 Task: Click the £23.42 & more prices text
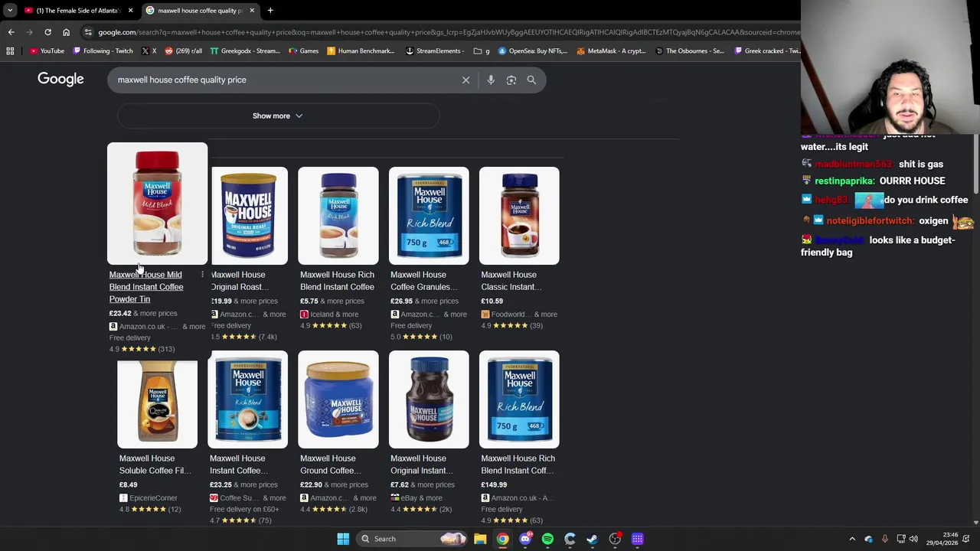click(x=143, y=313)
